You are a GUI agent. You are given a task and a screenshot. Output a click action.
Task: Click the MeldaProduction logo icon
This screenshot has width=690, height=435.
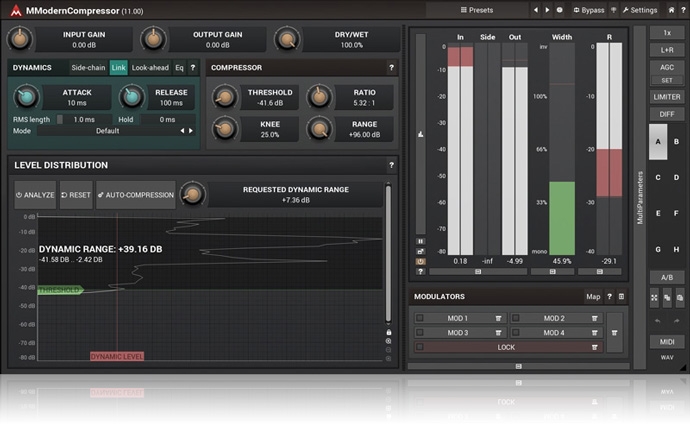point(16,11)
